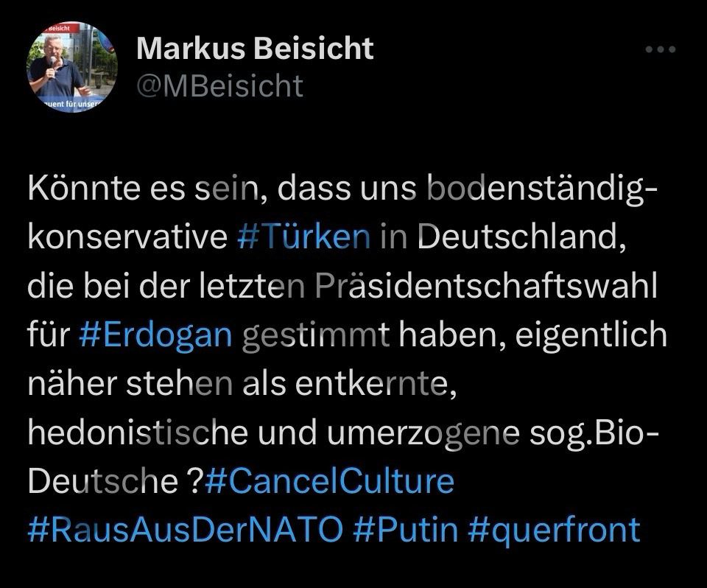
Task: Open the #querfront hashtag link
Action: [554, 531]
